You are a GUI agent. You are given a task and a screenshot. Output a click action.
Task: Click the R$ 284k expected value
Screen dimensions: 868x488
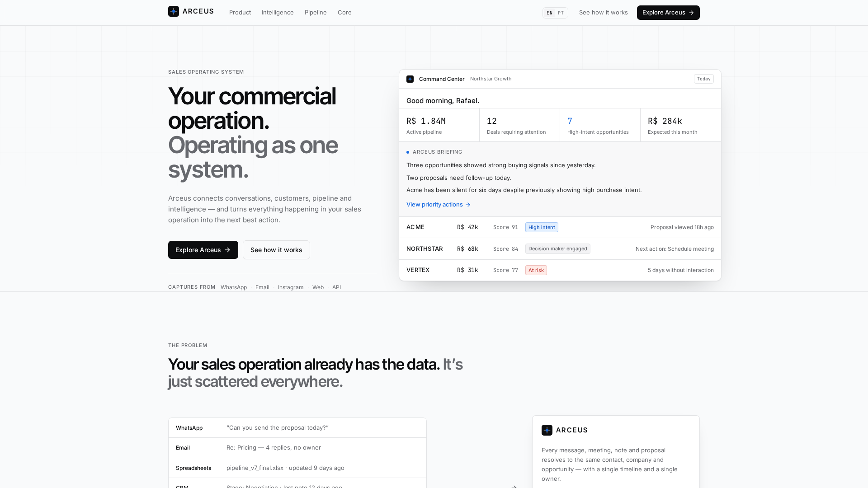[x=665, y=121]
